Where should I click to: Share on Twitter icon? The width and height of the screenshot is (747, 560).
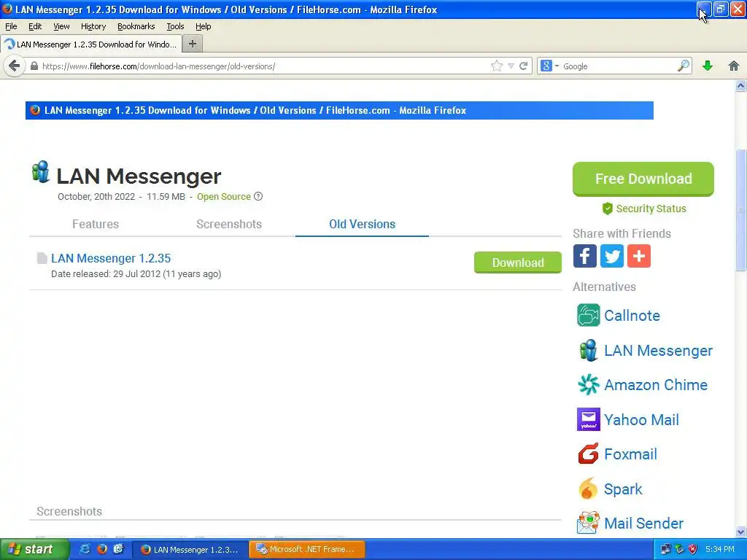tap(612, 256)
